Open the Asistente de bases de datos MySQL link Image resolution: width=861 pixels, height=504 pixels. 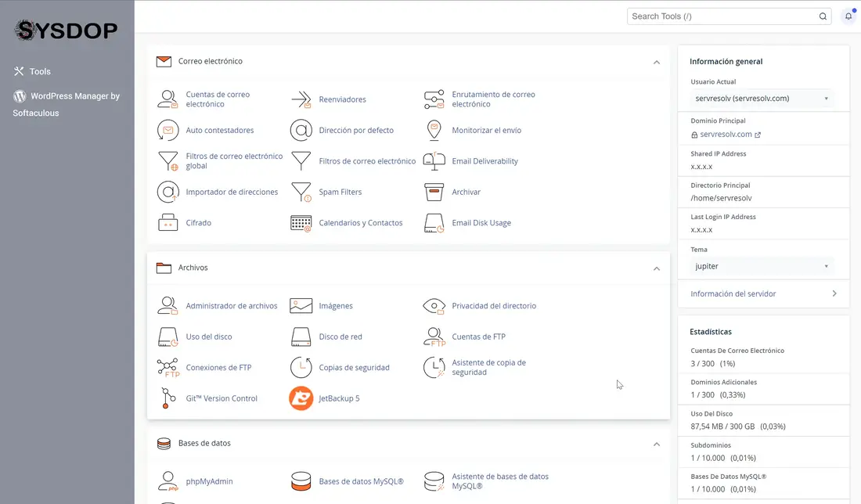[500, 481]
